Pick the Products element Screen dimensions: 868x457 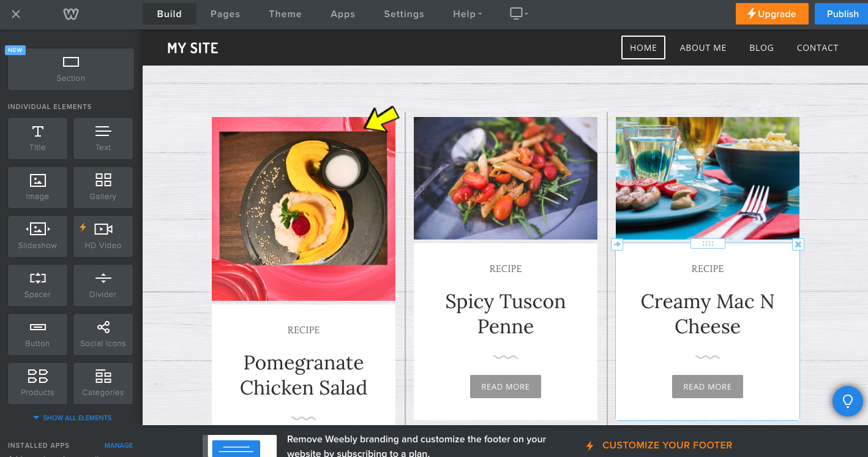[37, 383]
